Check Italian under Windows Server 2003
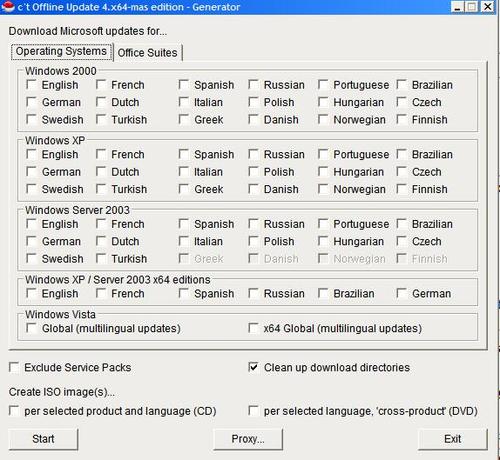The width and height of the screenshot is (500, 460). pos(184,241)
